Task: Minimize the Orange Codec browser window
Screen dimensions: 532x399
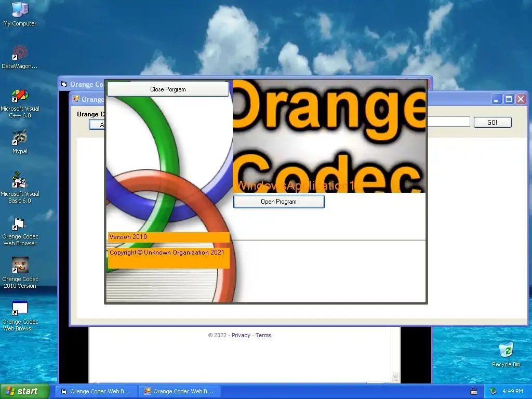Action: (x=496, y=99)
